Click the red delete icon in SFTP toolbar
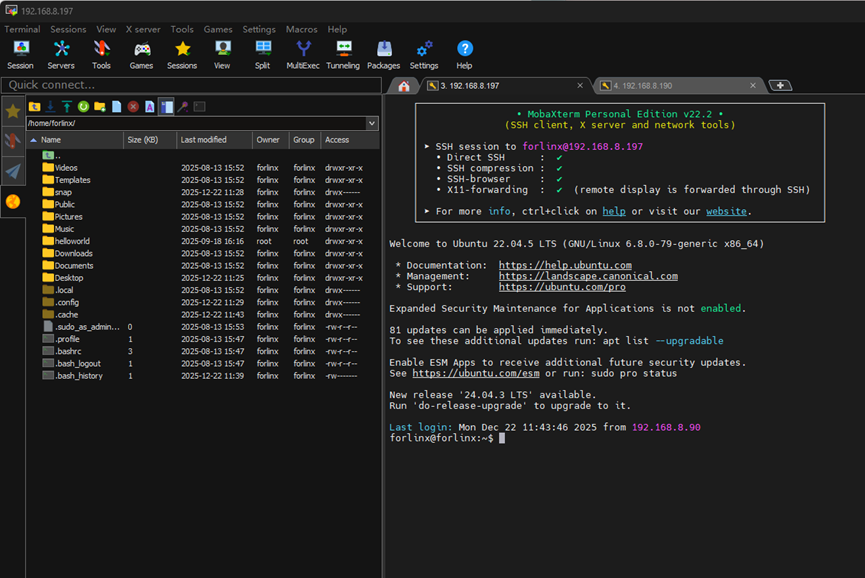 tap(133, 106)
